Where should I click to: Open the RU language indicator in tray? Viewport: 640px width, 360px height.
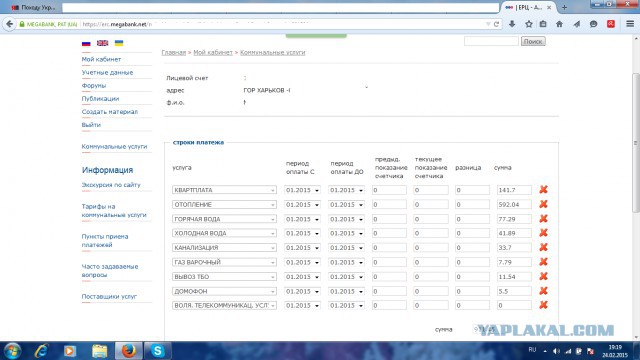click(532, 350)
